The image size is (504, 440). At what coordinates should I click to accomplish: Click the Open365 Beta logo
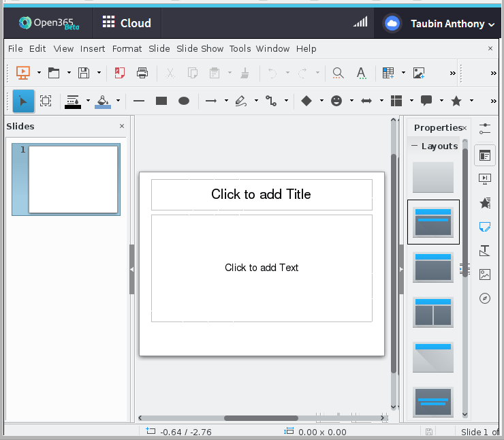(x=49, y=23)
